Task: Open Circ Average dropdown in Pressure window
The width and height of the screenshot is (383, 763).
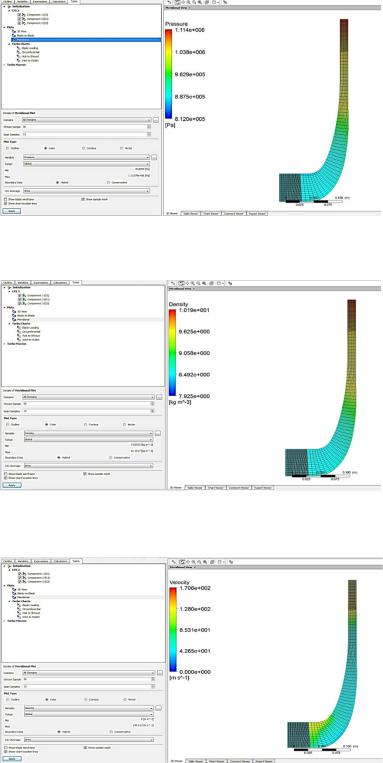Action: pos(86,191)
